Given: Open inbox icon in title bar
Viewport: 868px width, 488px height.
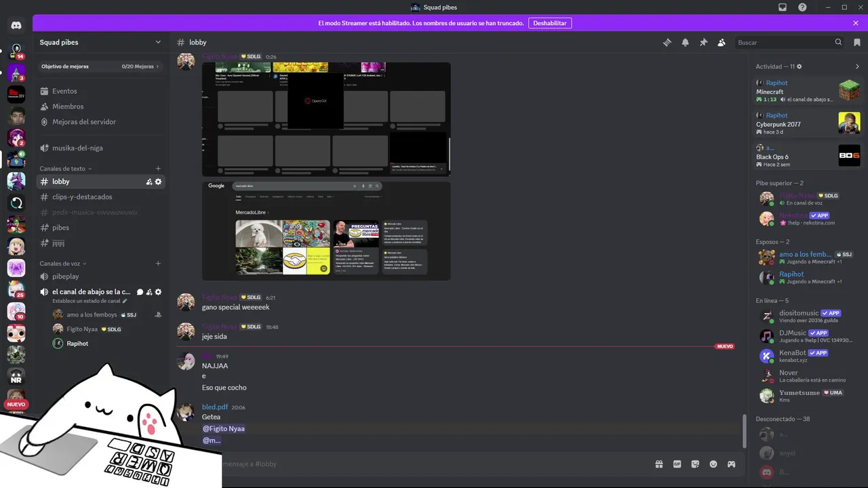Looking at the screenshot, I should (783, 7).
